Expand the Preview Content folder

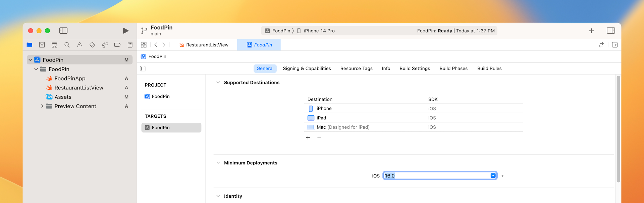[x=42, y=106]
